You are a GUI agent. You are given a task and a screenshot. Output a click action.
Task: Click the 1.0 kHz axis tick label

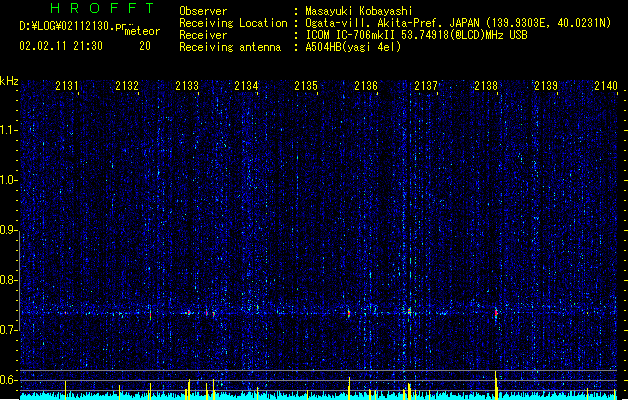pos(9,180)
